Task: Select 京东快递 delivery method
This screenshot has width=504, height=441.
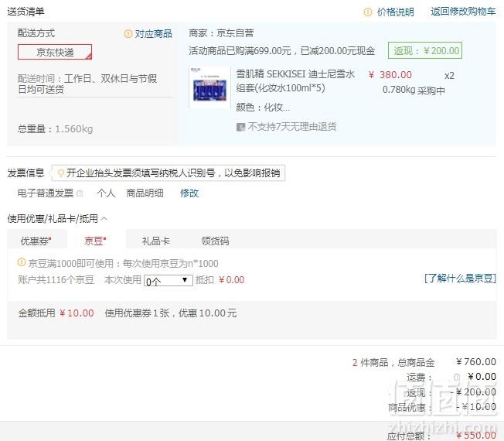Action: 55,52
